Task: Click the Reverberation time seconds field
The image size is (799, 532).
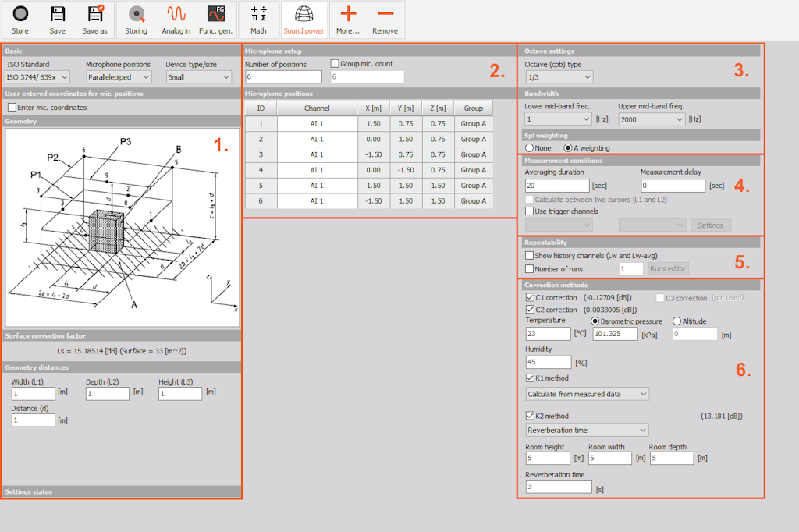Action: click(559, 487)
